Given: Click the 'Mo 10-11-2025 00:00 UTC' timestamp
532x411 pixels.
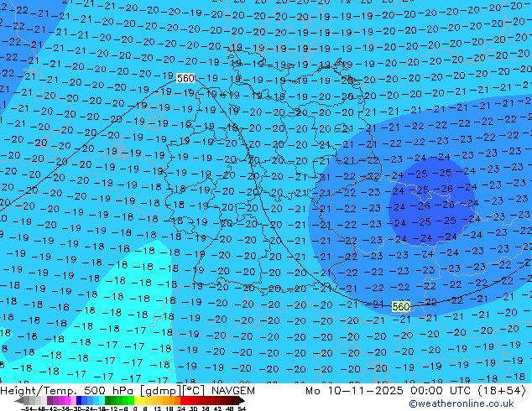Looking at the screenshot, I should pos(388,391).
